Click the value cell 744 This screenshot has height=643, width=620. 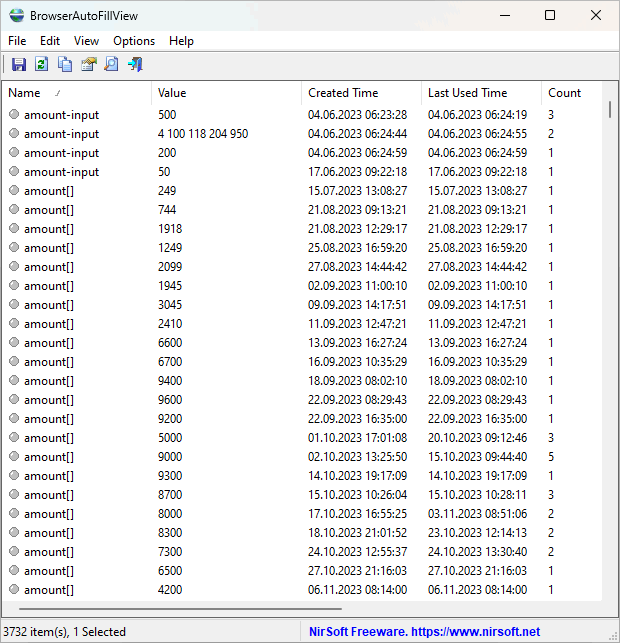coord(167,210)
